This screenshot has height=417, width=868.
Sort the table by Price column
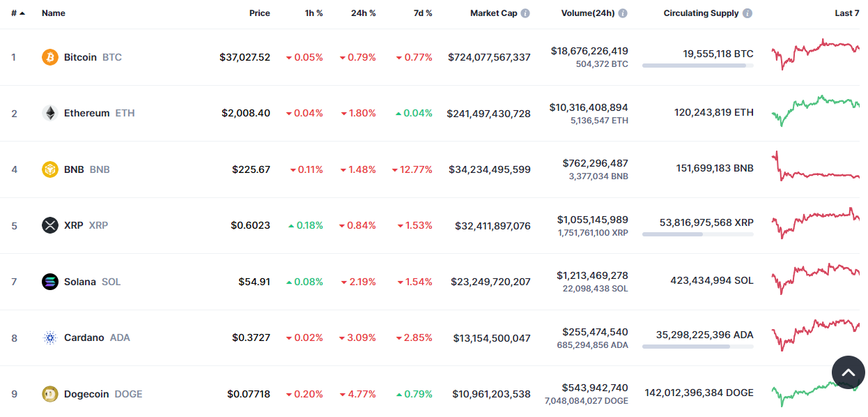(x=260, y=13)
